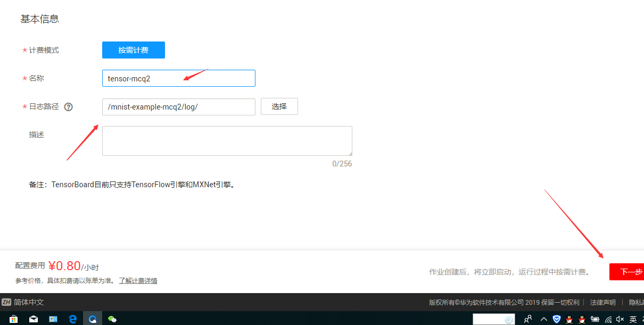Switch input method via the 英 indicator
The width and height of the screenshot is (644, 325).
click(x=633, y=320)
